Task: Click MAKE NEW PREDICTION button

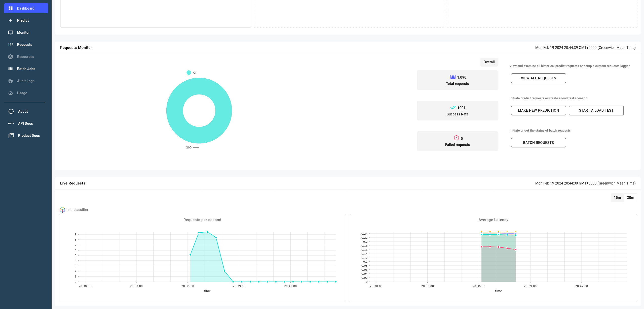Action: (x=538, y=110)
